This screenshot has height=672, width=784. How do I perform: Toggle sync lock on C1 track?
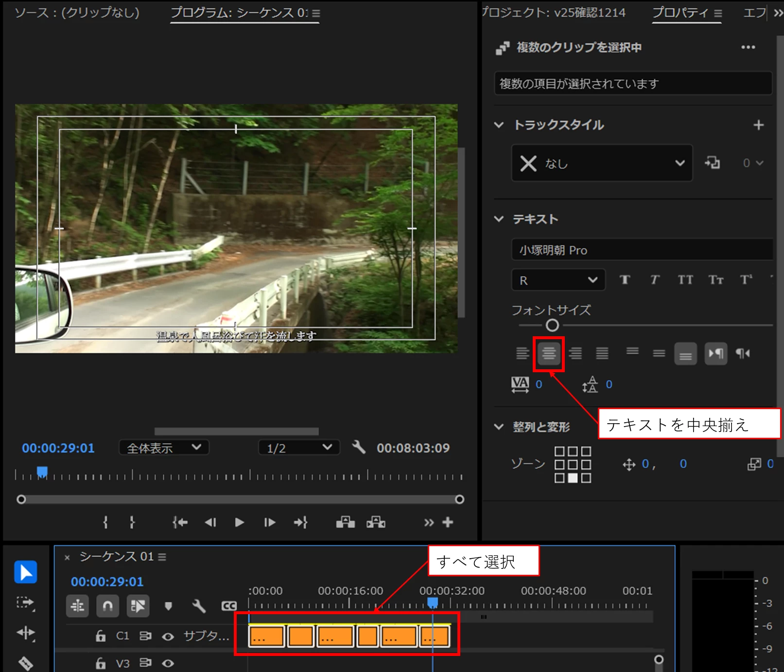click(x=145, y=636)
